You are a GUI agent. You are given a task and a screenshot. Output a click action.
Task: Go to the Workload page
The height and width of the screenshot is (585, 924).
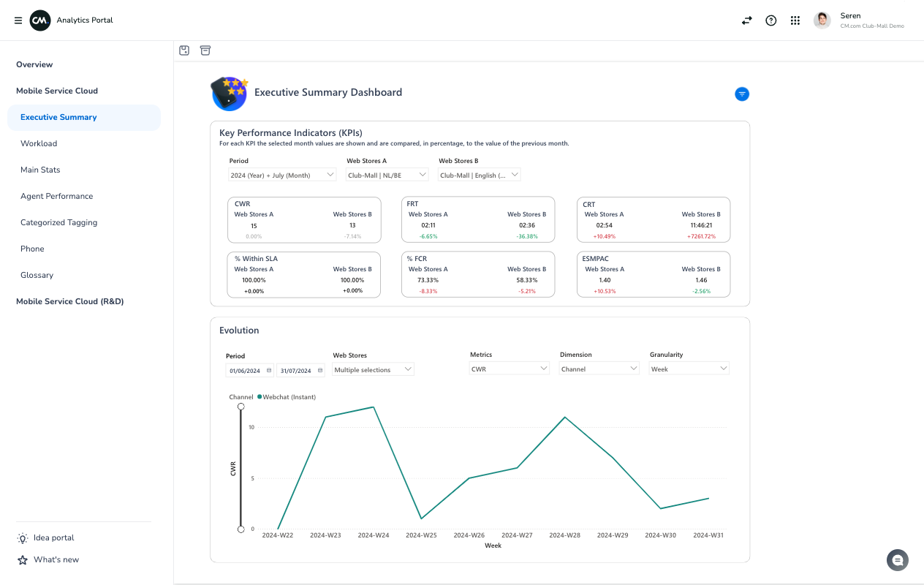click(39, 143)
